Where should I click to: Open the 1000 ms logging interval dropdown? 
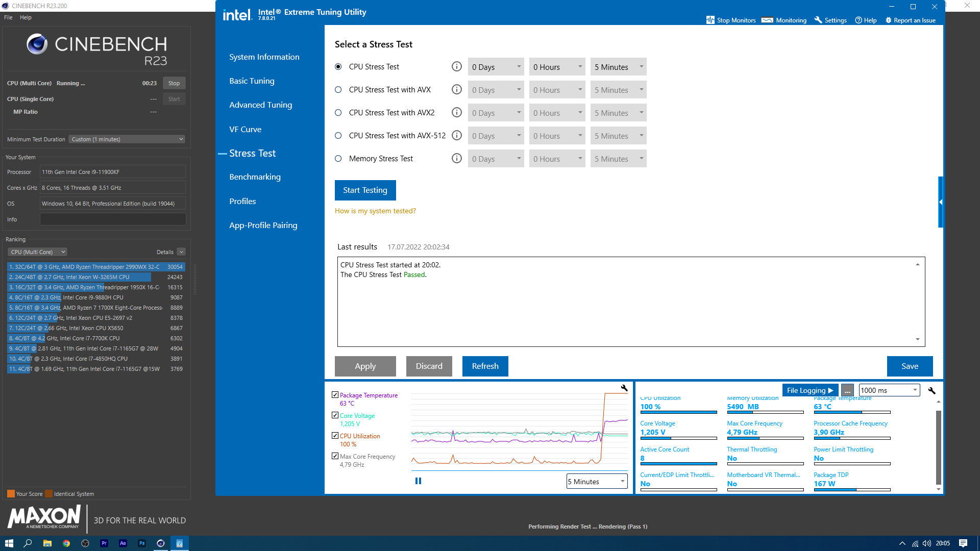coord(889,390)
